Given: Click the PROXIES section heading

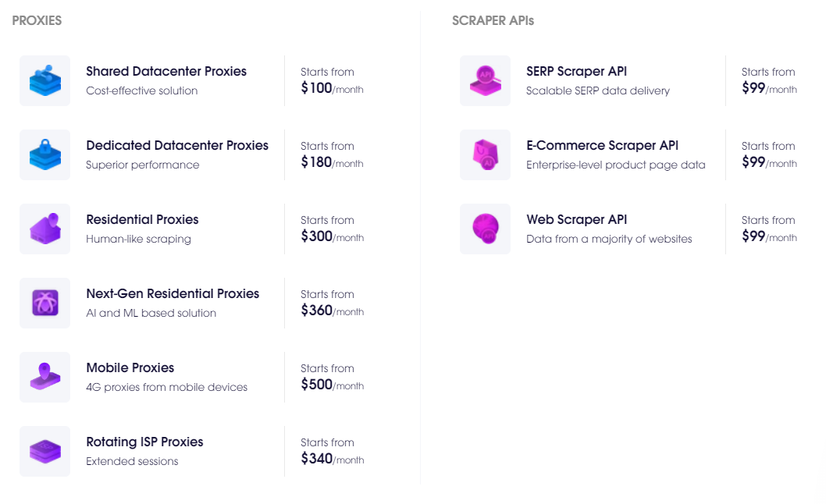Looking at the screenshot, I should (x=37, y=20).
